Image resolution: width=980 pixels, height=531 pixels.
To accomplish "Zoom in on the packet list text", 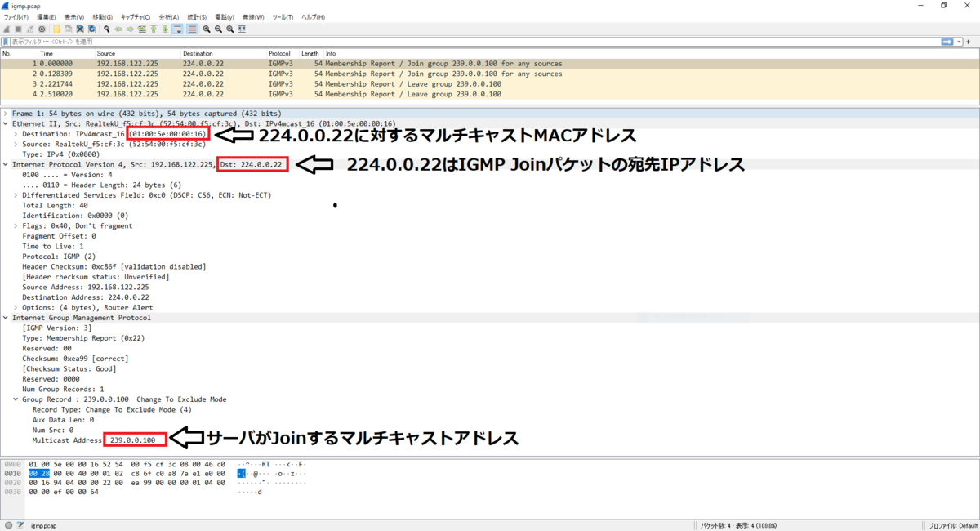I will click(x=207, y=29).
